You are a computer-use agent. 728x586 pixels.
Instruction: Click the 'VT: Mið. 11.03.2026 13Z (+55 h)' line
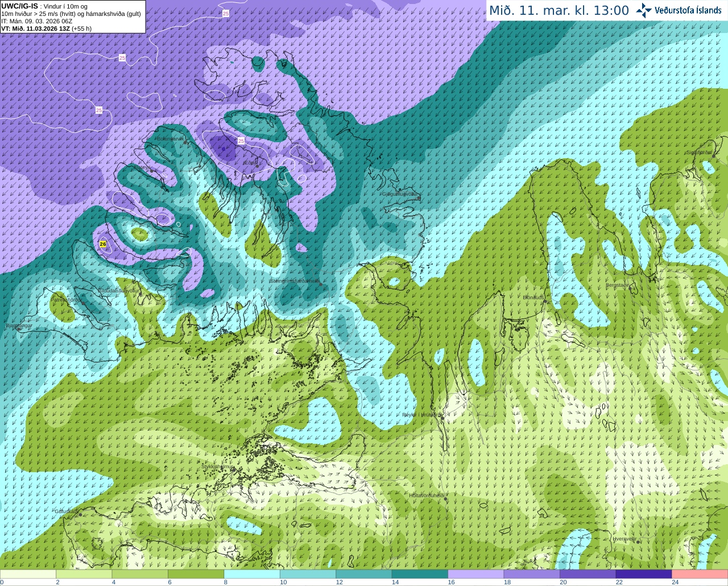pos(46,28)
